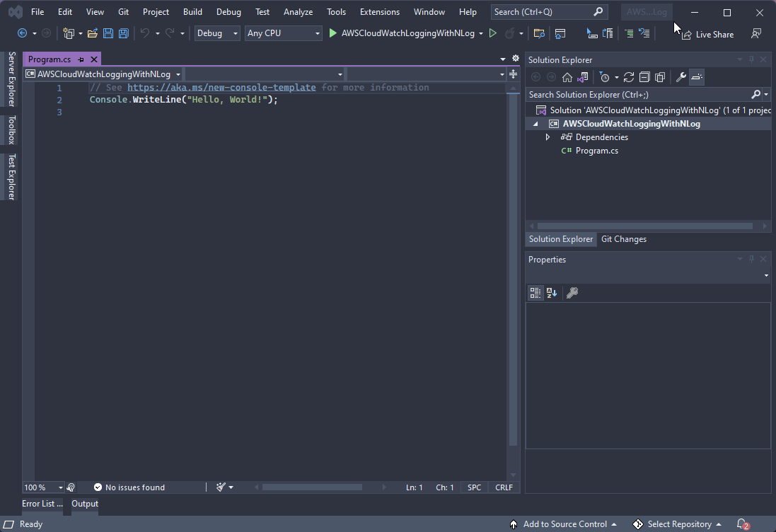
Task: Toggle auto-hide pin on Solution Explorer
Action: (x=751, y=59)
